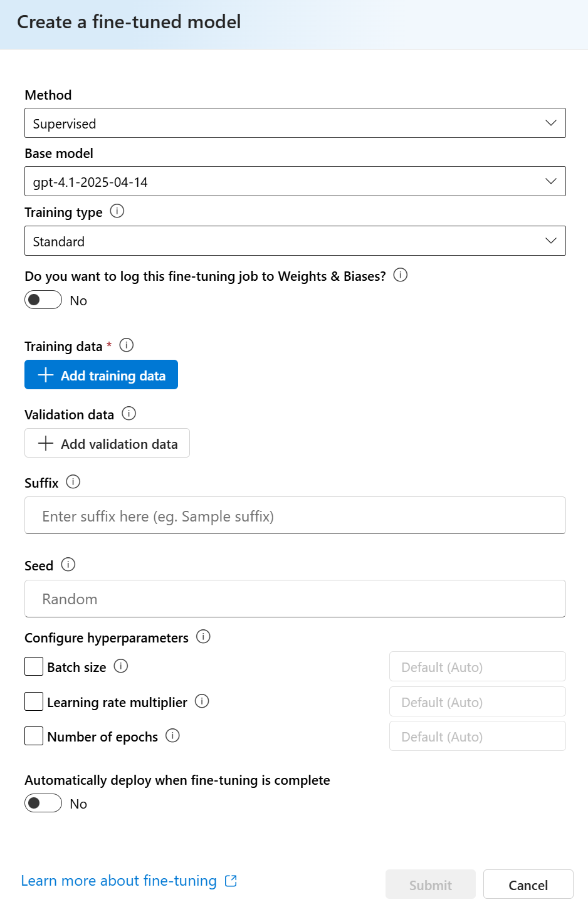This screenshot has height=912, width=588.
Task: Click the Configure hyperparameters info icon
Action: tap(203, 637)
